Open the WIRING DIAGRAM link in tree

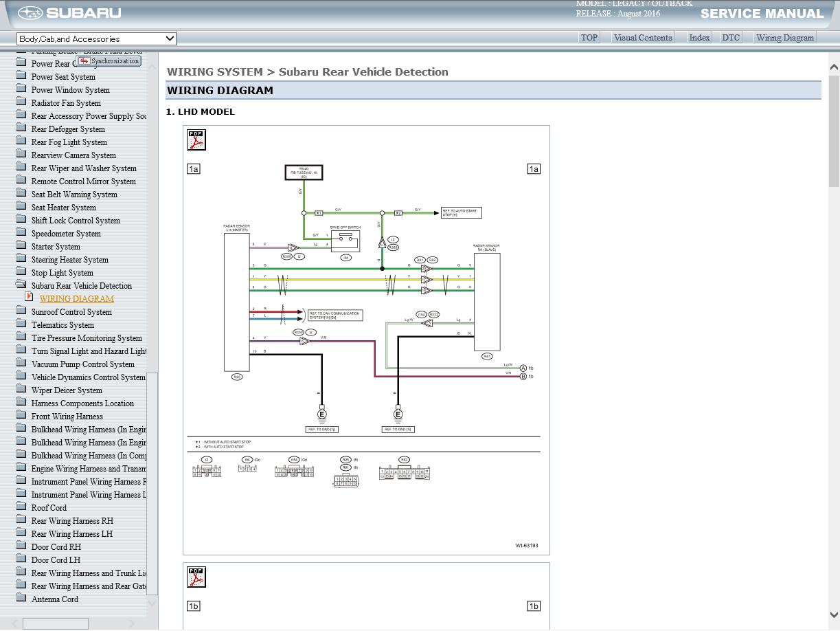[77, 299]
